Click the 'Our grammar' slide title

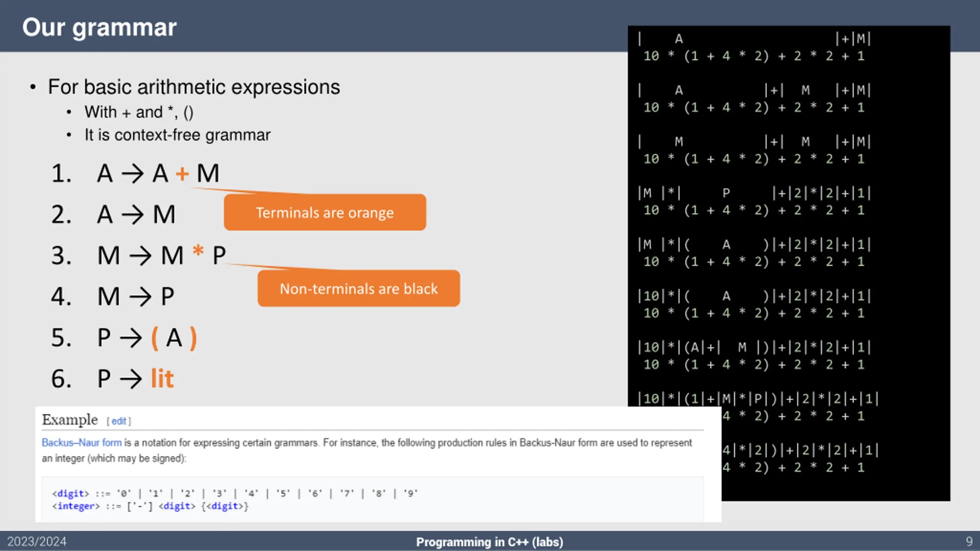pyautogui.click(x=100, y=28)
